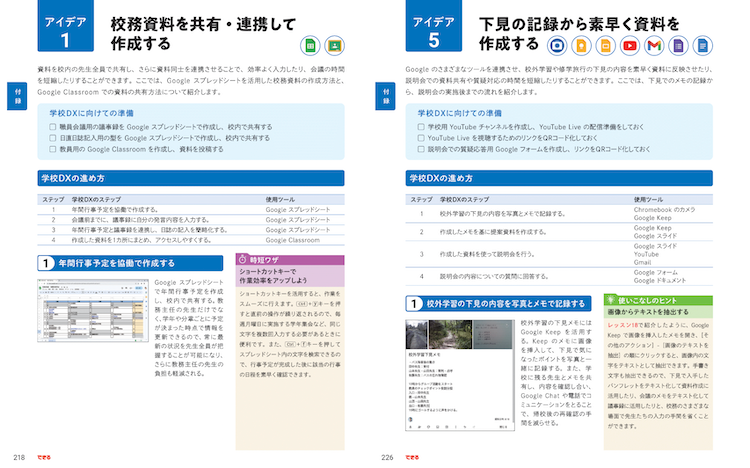Click the アイデア 1 blue badge
The height and width of the screenshot is (468, 750).
point(66,25)
